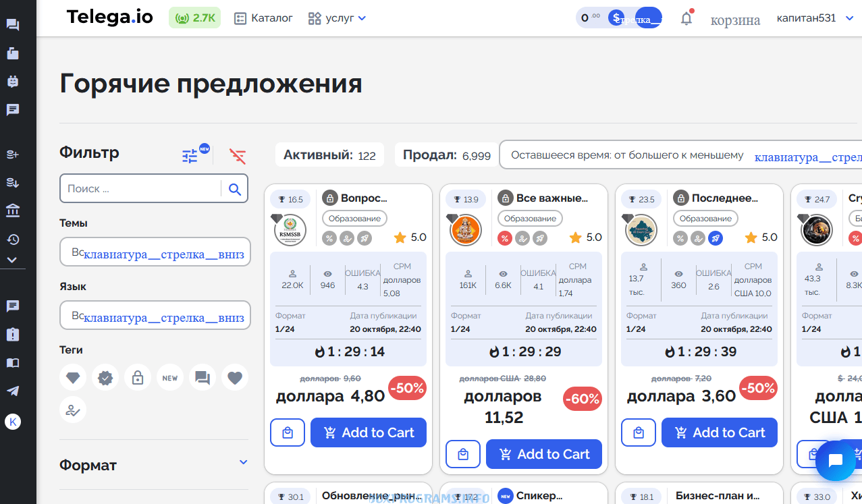
Task: Toggle the verified badge tag filter
Action: click(105, 378)
